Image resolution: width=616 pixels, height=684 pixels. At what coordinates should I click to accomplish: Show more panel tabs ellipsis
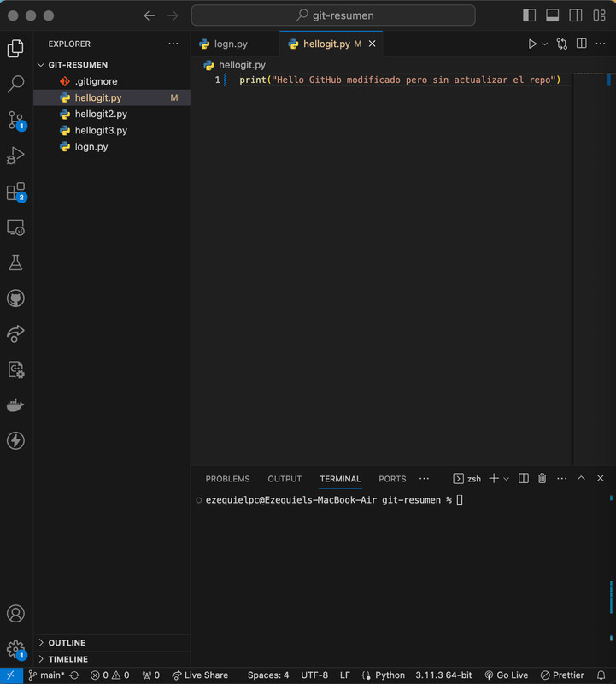(424, 479)
